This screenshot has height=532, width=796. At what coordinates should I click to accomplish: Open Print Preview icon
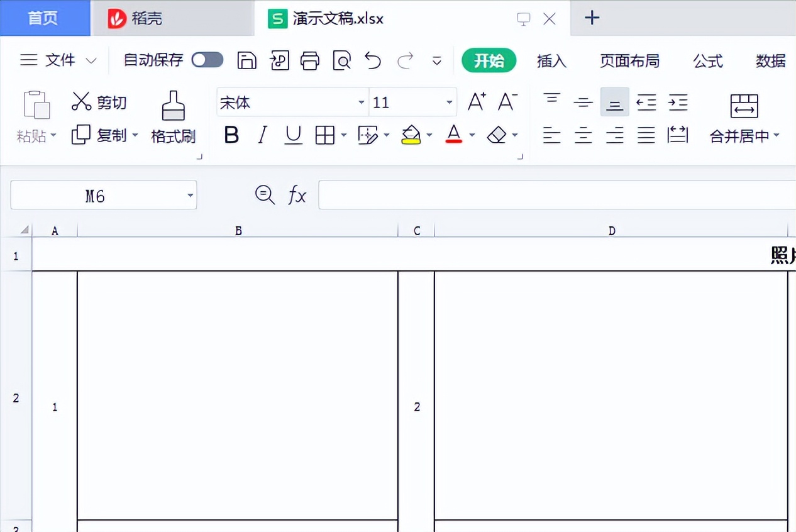(x=341, y=60)
